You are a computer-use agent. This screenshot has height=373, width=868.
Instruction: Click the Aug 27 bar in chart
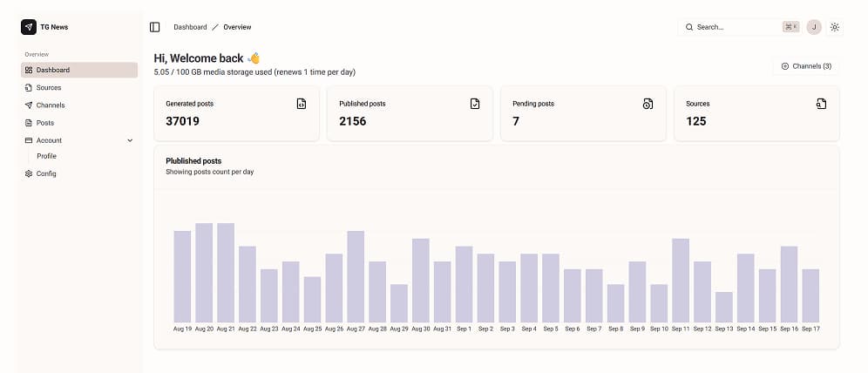click(356, 276)
